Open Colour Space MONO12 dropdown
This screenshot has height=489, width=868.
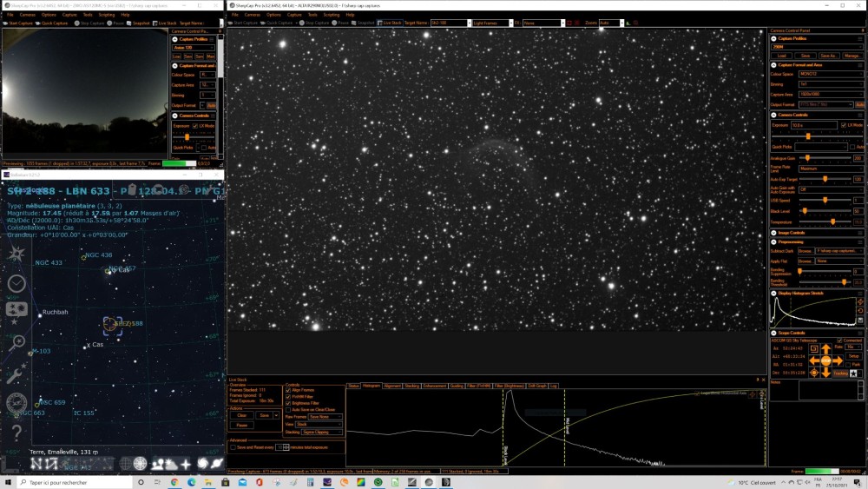(x=831, y=74)
